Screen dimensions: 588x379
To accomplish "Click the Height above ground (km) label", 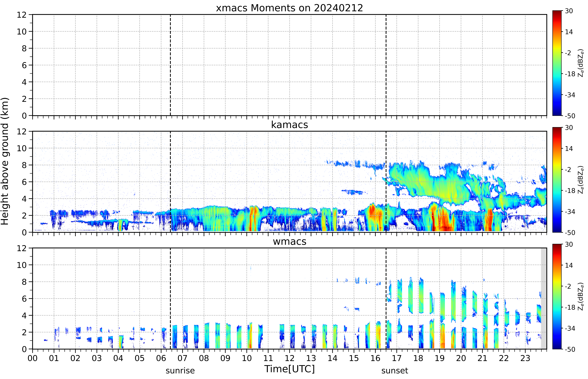I will pyautogui.click(x=5, y=161).
